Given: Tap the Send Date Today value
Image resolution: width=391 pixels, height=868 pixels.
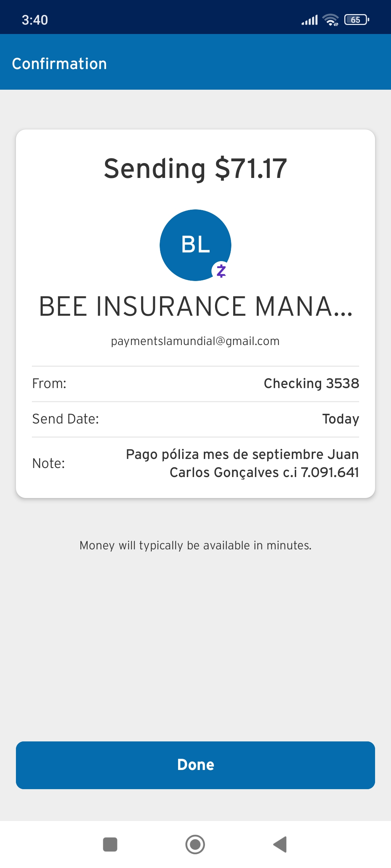Looking at the screenshot, I should [340, 419].
